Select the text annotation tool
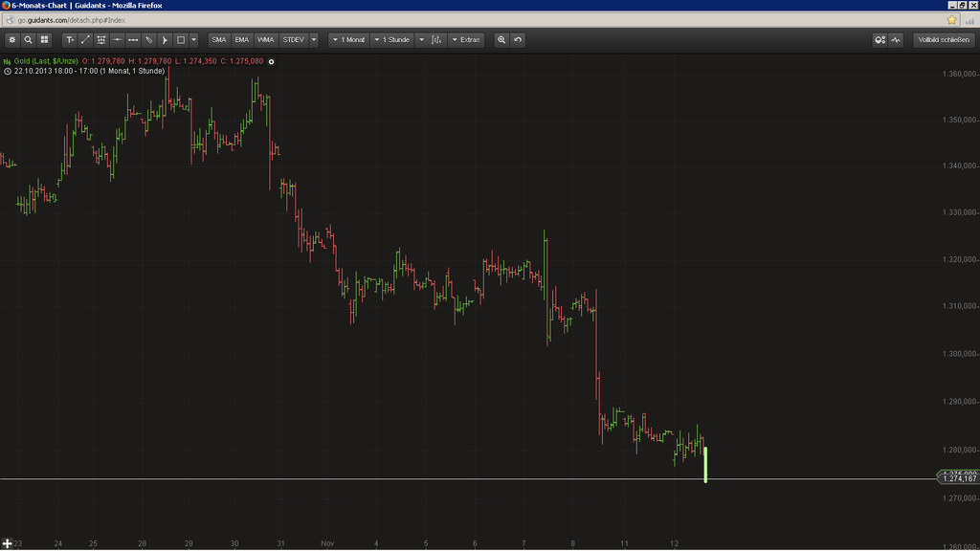This screenshot has height=551, width=980. click(70, 40)
